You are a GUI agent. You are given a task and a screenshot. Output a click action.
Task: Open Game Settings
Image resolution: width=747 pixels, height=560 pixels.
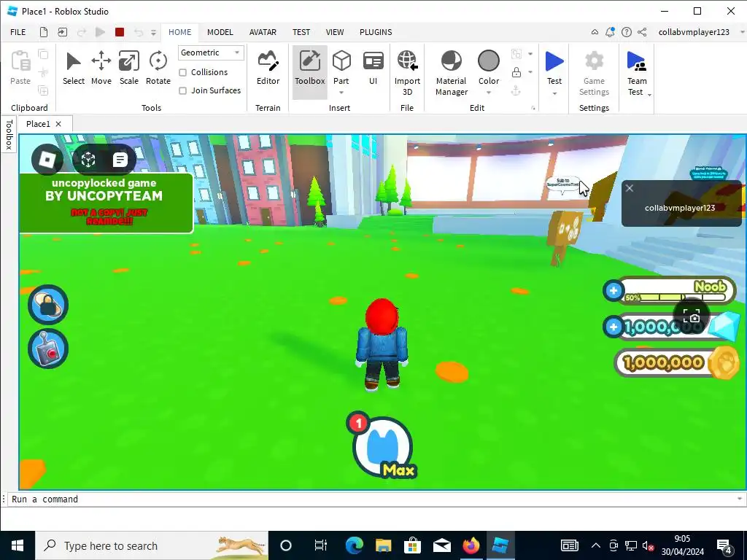coord(594,73)
